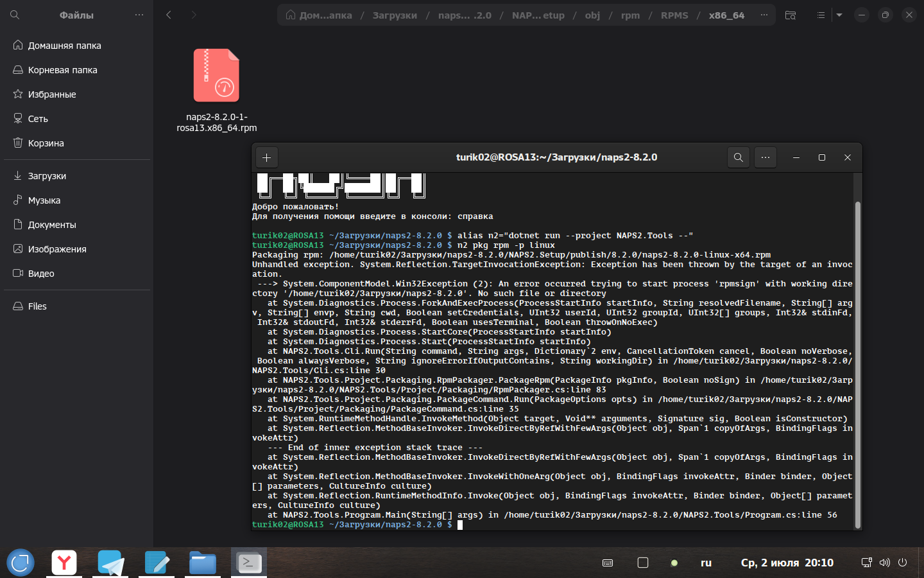924x578 pixels.
Task: Expand the view options dropdown arrow
Action: (839, 15)
